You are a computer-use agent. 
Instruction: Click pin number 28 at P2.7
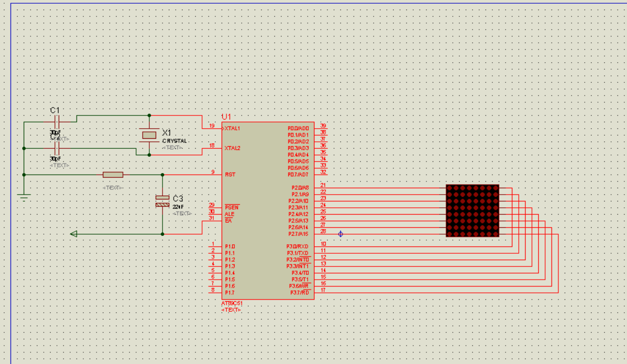click(x=323, y=231)
